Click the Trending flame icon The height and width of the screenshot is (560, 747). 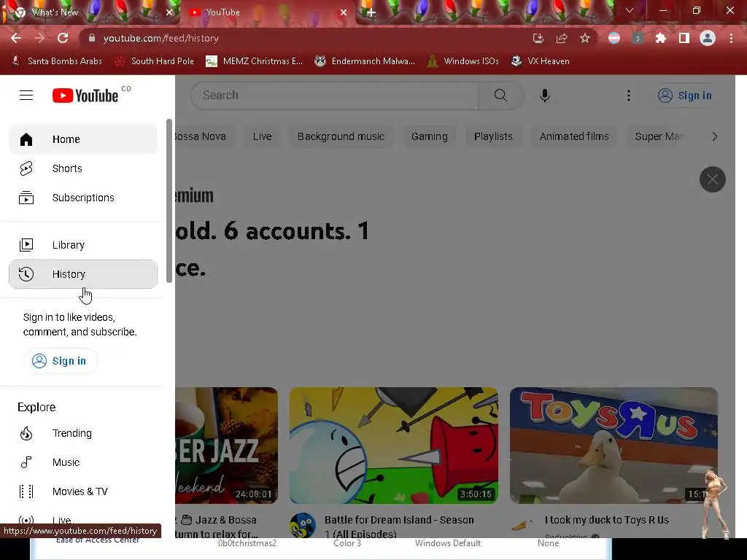(x=26, y=433)
